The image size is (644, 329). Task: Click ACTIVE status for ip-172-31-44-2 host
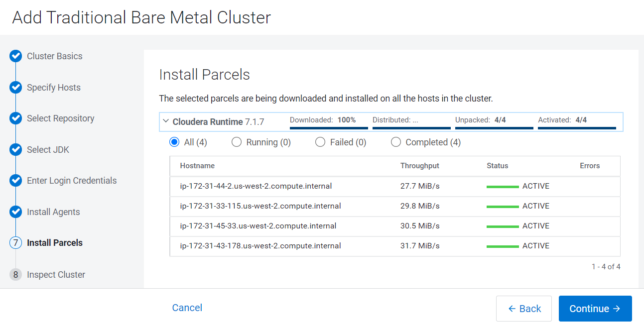click(536, 186)
